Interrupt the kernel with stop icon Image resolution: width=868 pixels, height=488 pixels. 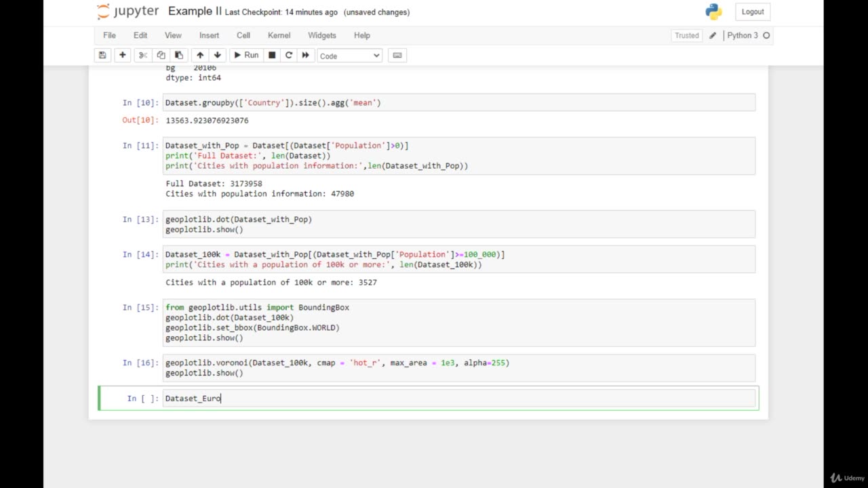pyautogui.click(x=272, y=55)
